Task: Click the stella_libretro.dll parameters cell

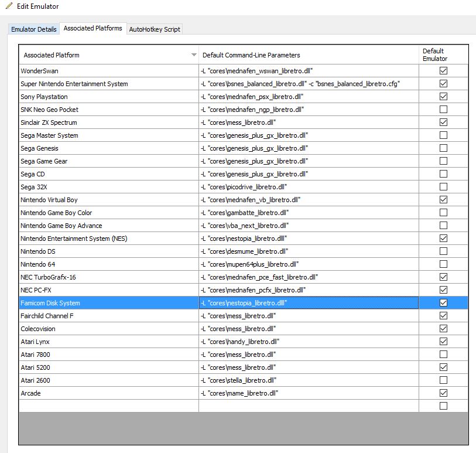Action: click(x=309, y=380)
